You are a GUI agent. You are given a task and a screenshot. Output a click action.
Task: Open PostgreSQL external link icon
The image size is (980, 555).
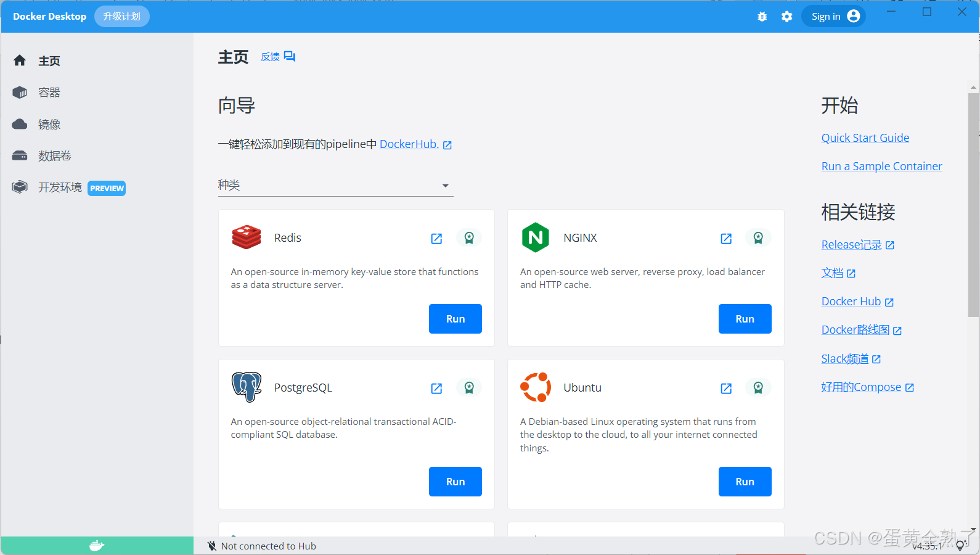point(436,388)
